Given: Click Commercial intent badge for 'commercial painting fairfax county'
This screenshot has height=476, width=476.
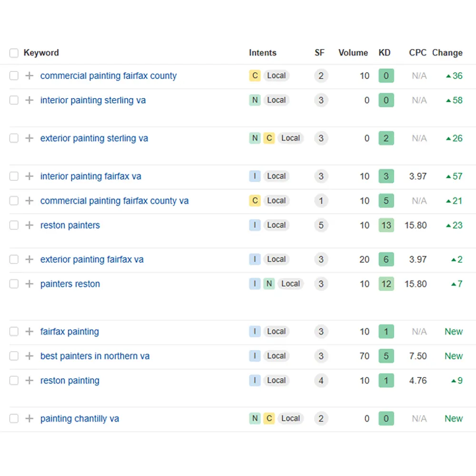Looking at the screenshot, I should (255, 76).
